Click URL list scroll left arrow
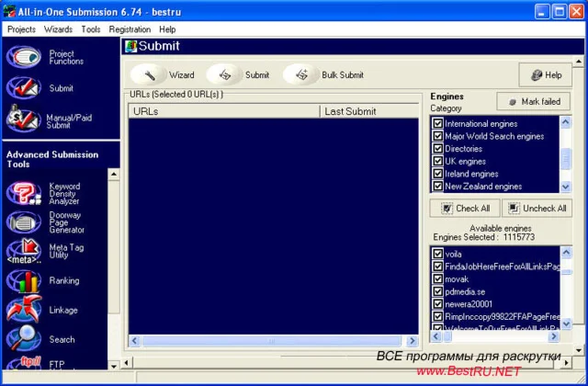The width and height of the screenshot is (588, 386). pyautogui.click(x=135, y=341)
